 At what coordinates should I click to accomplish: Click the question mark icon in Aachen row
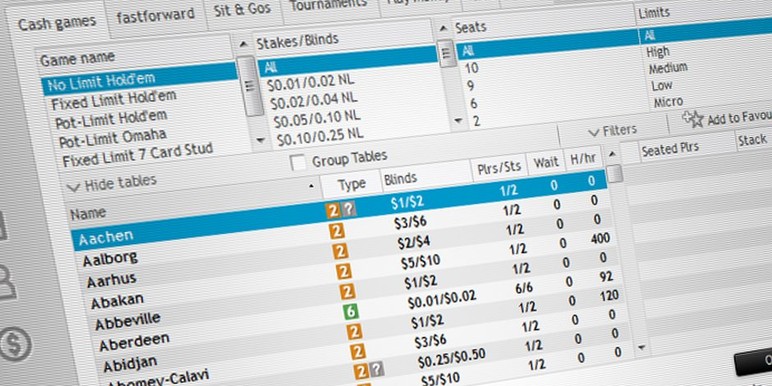pos(349,209)
